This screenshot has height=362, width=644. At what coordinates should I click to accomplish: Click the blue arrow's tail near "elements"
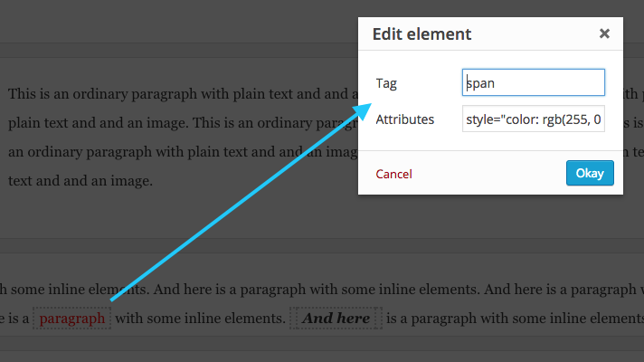114,299
